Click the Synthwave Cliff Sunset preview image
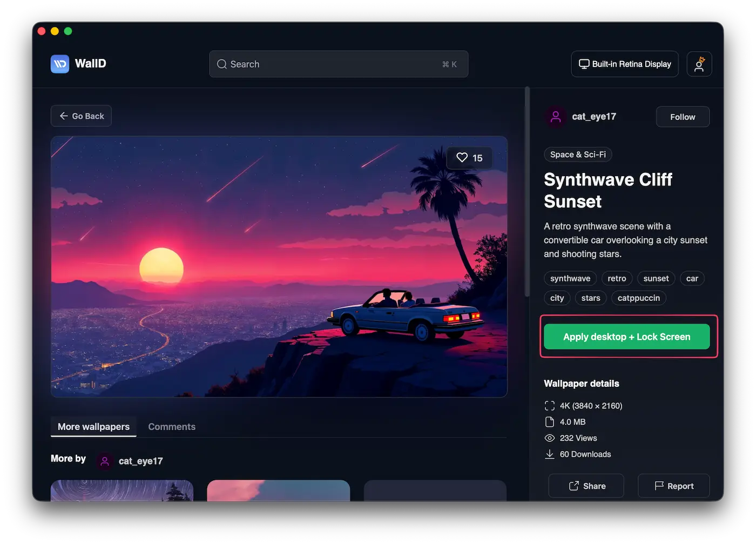 pyautogui.click(x=279, y=266)
